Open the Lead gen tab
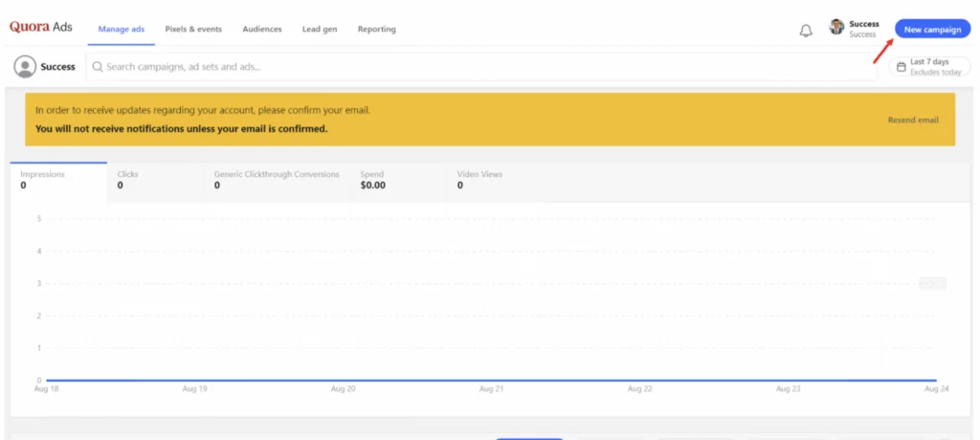980x440 pixels. [320, 30]
